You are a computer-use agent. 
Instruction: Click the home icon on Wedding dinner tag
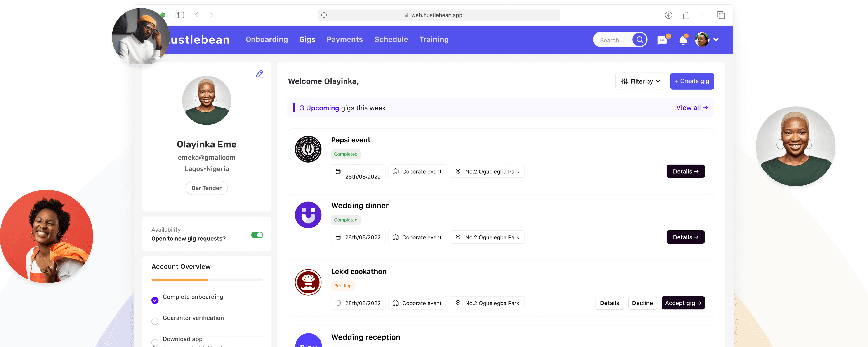pyautogui.click(x=396, y=237)
